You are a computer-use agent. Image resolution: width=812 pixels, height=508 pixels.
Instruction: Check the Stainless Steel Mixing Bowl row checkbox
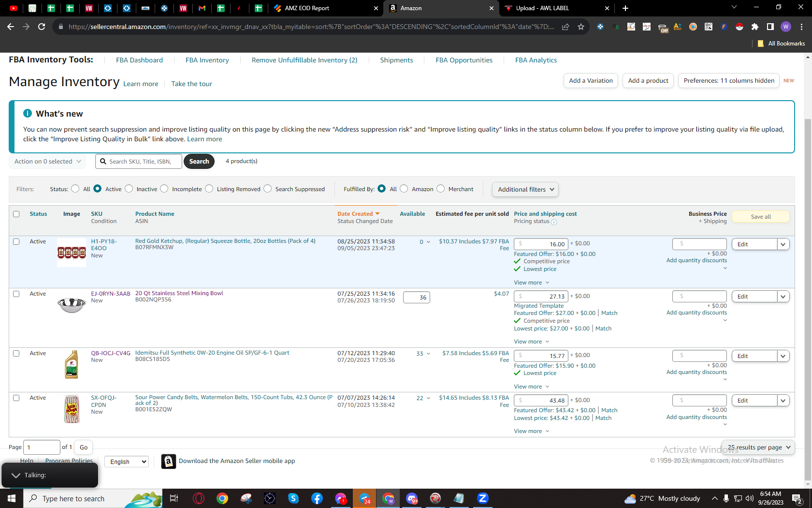pos(16,294)
